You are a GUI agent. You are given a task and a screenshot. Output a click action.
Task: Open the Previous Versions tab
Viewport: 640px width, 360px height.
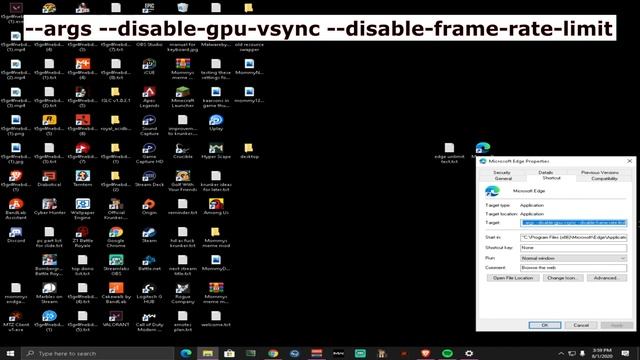pos(600,172)
